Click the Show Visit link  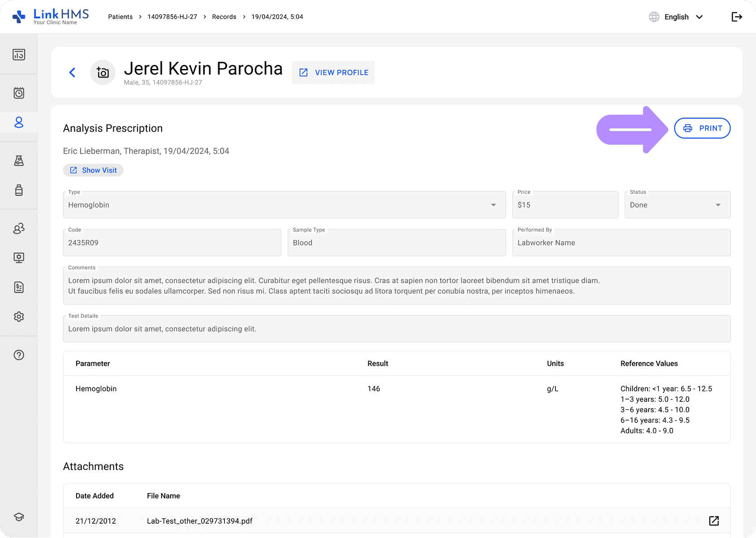[x=93, y=170]
